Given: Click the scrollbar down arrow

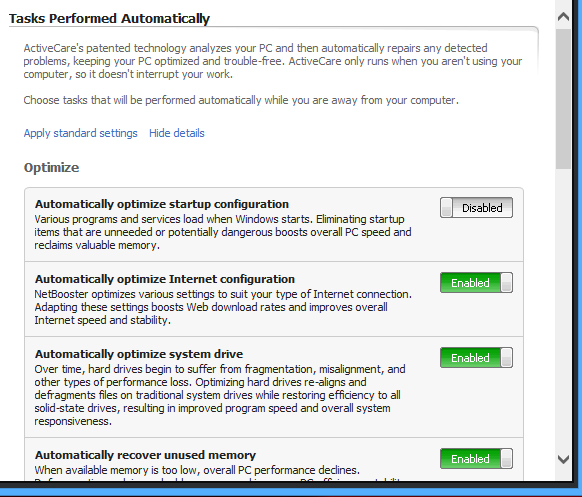Looking at the screenshot, I should point(563,460).
